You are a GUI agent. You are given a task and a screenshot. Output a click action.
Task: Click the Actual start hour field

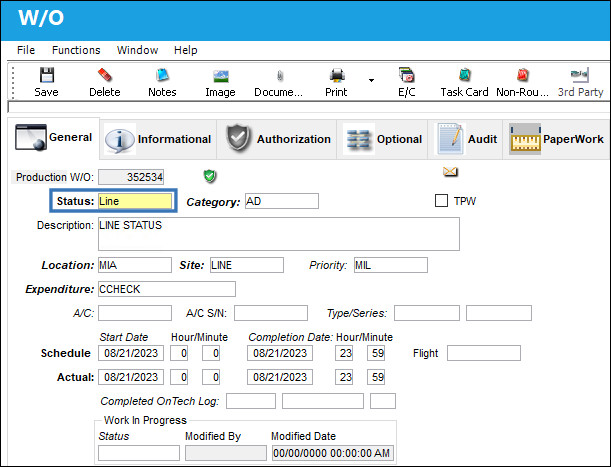(179, 377)
